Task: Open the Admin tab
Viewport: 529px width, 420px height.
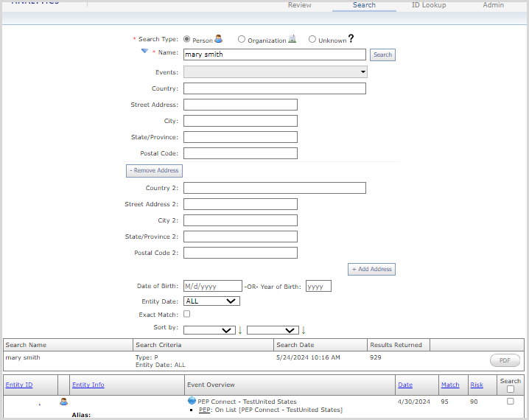Action: 493,5
